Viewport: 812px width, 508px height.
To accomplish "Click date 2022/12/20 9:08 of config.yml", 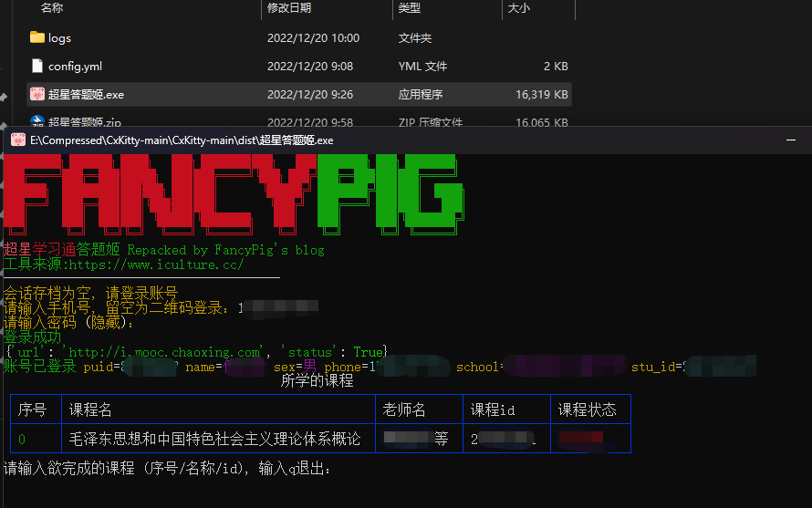I will click(x=310, y=67).
